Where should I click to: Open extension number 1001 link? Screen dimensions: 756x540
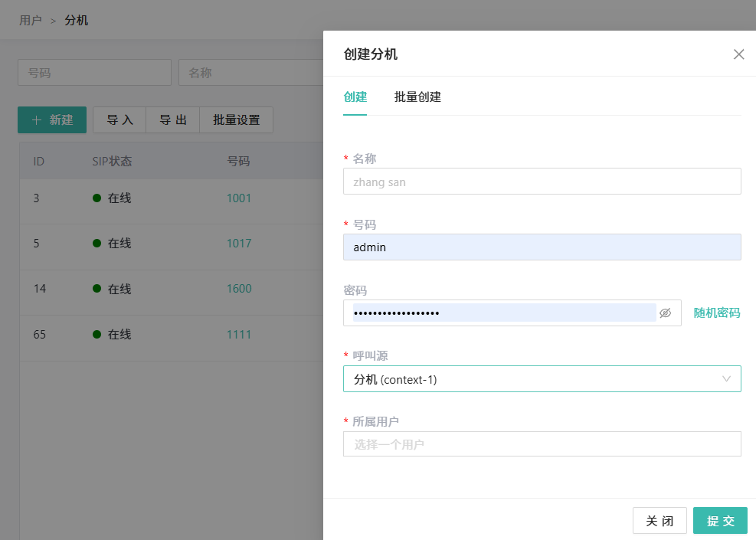point(239,198)
